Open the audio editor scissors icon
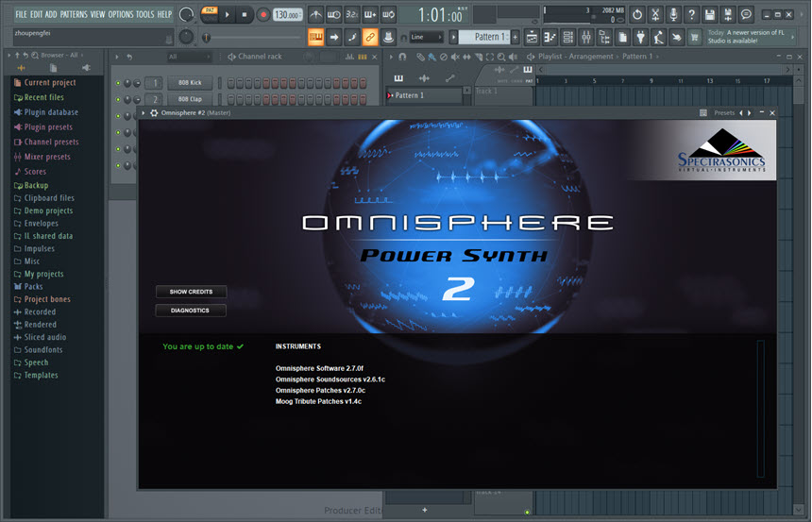 (x=655, y=14)
